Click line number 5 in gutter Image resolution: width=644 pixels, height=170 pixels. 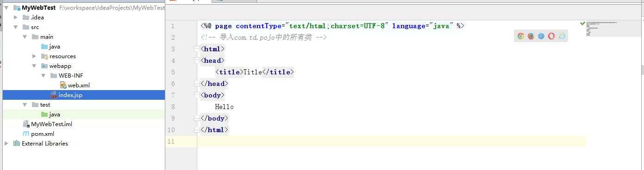(173, 72)
